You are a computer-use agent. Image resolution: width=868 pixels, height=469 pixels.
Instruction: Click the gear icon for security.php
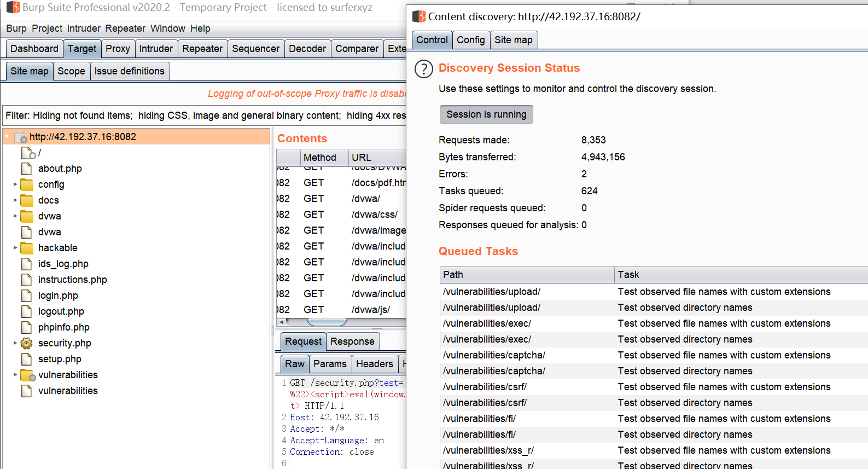[26, 343]
